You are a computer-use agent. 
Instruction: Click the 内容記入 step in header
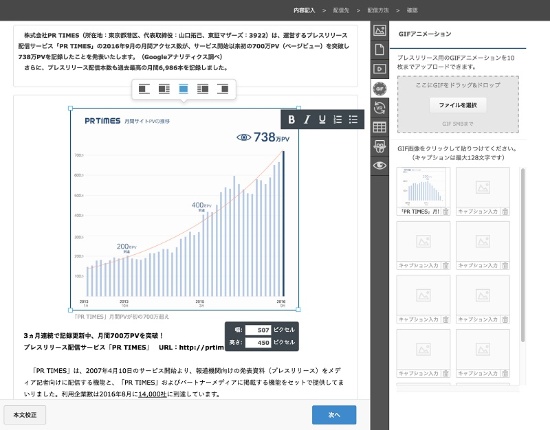click(x=304, y=11)
